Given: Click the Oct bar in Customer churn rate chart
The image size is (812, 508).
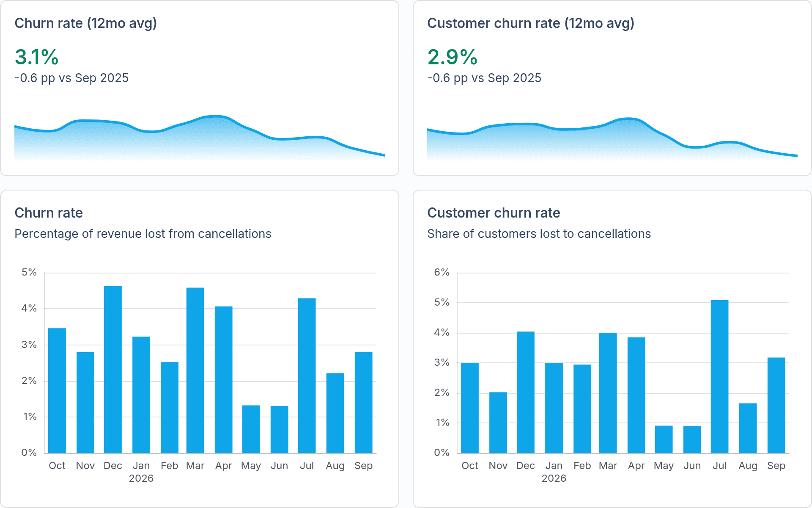Looking at the screenshot, I should [x=470, y=408].
